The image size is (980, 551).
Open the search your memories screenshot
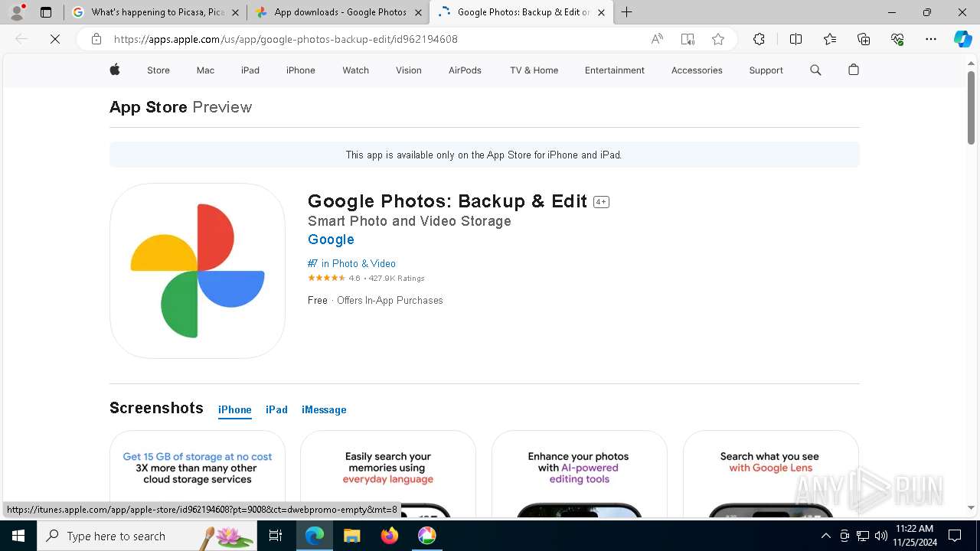point(388,474)
